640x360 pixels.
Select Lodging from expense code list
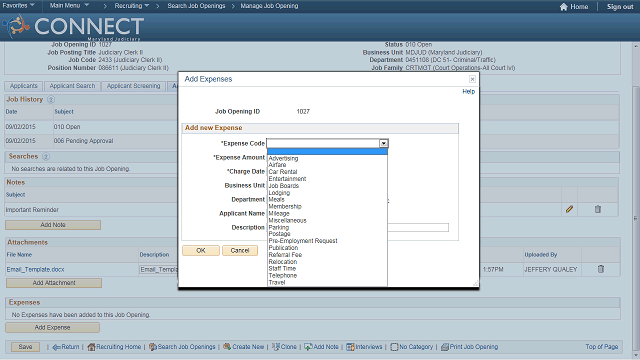279,193
